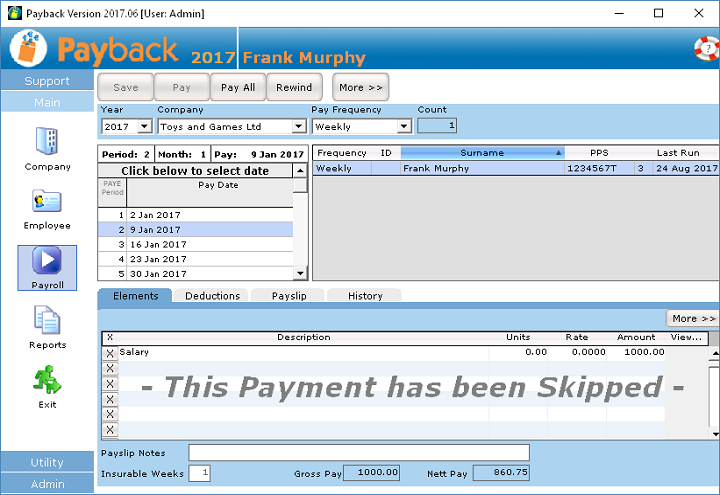Click the Rewind button
Image resolution: width=720 pixels, height=495 pixels.
click(294, 88)
